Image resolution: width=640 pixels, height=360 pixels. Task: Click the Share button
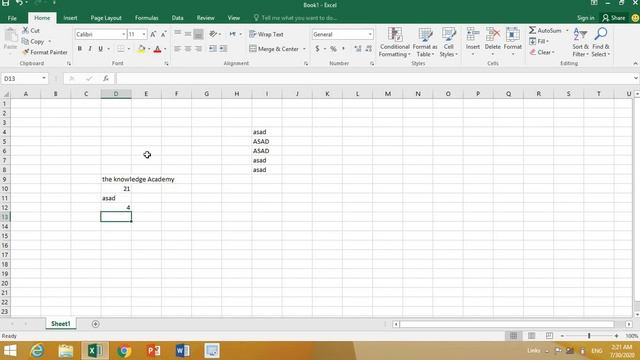pos(613,18)
